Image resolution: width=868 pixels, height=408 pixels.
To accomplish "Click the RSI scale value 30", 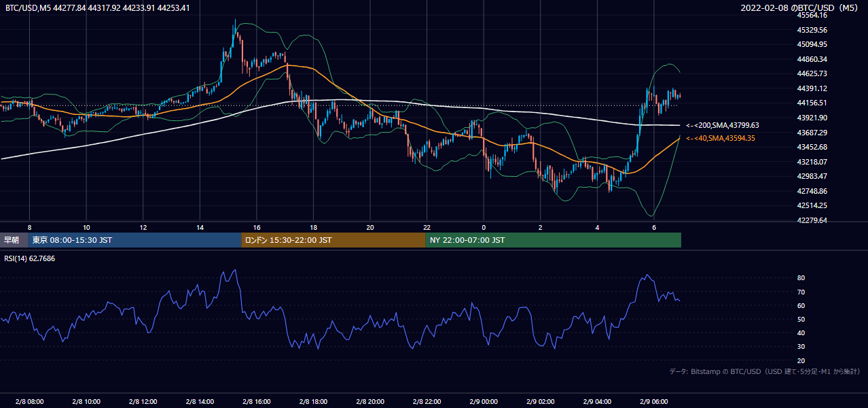I will (x=801, y=347).
